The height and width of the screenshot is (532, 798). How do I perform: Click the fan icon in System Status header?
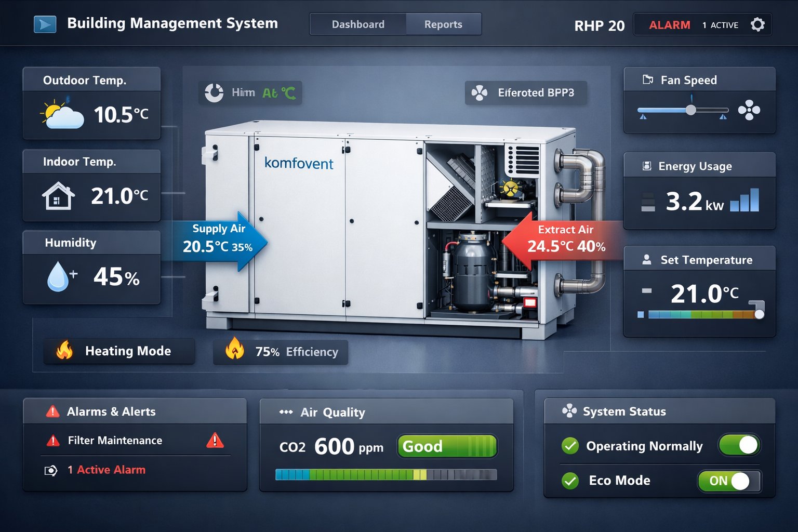[x=569, y=411]
